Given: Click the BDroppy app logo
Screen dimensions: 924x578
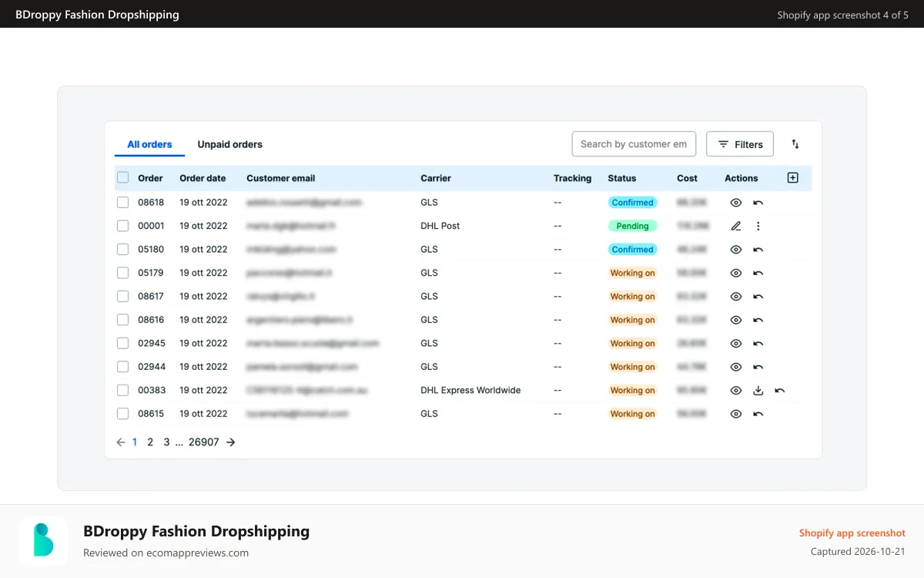Looking at the screenshot, I should pyautogui.click(x=43, y=540).
